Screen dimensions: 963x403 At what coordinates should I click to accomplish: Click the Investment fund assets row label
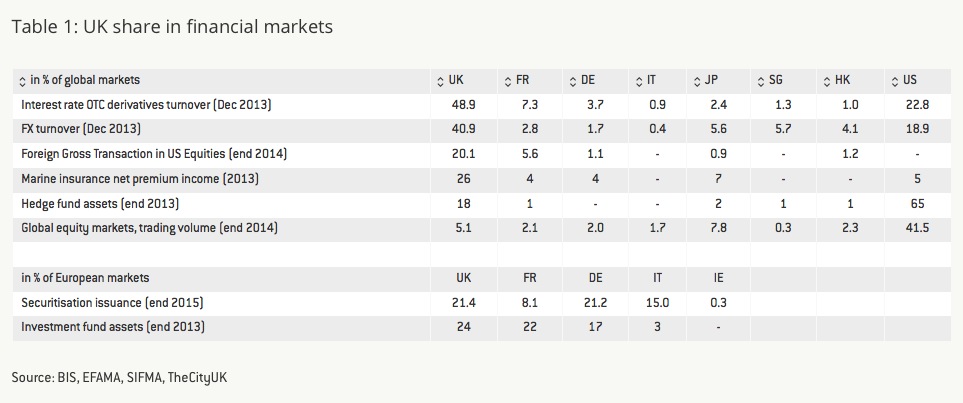tap(113, 327)
